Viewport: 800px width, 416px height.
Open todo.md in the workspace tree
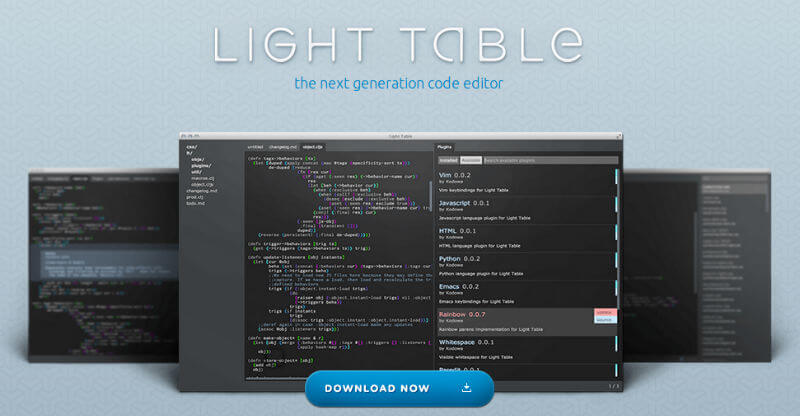[194, 201]
